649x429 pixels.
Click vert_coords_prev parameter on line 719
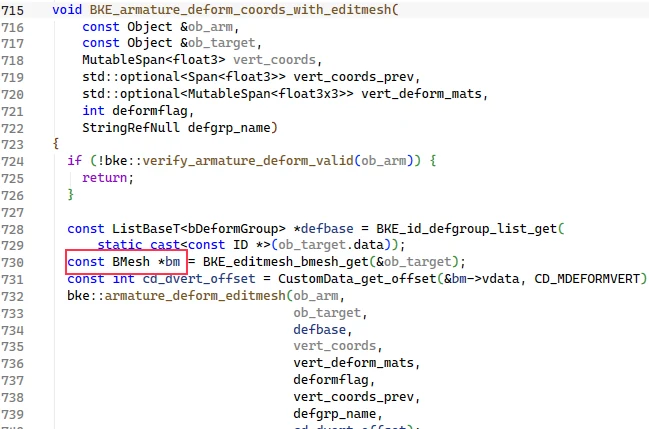(353, 77)
